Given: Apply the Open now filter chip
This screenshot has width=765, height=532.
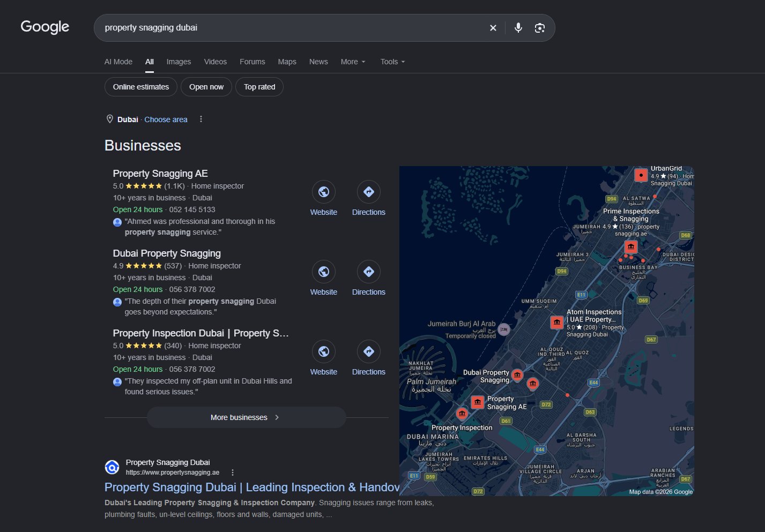Looking at the screenshot, I should (x=206, y=87).
